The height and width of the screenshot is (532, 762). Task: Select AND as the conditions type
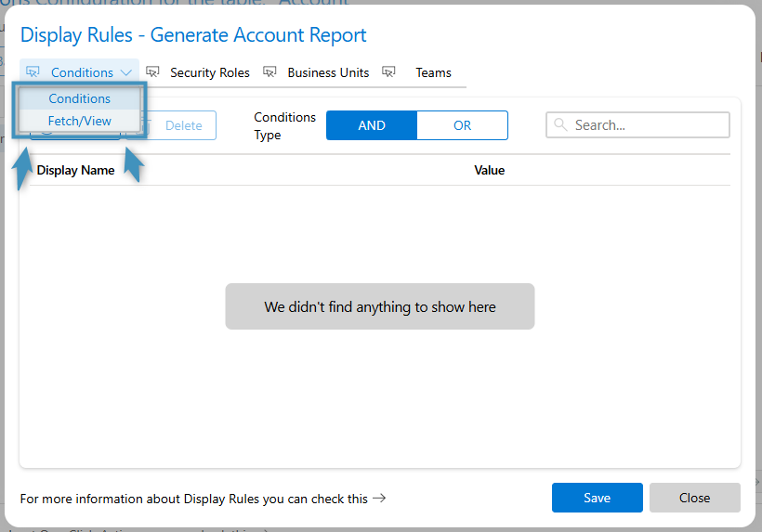pos(372,125)
